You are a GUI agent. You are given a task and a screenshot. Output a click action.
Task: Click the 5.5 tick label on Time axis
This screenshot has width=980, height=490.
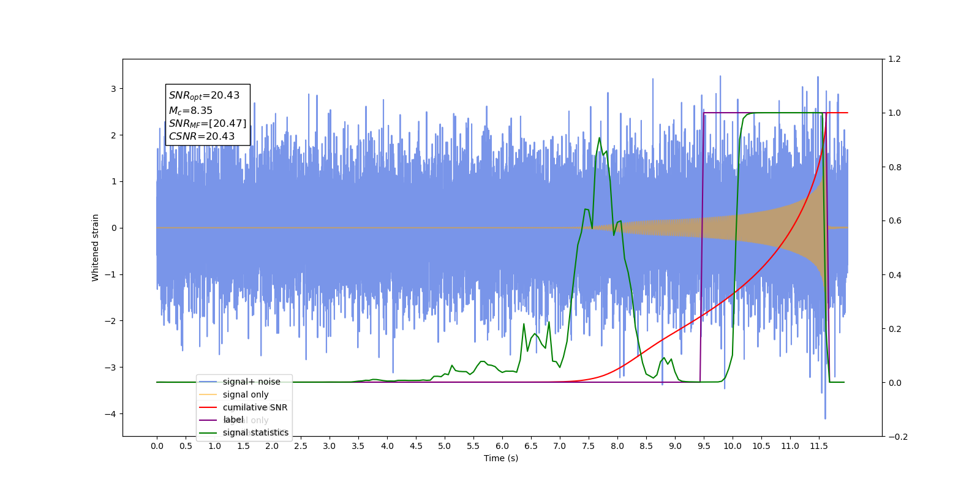click(473, 446)
